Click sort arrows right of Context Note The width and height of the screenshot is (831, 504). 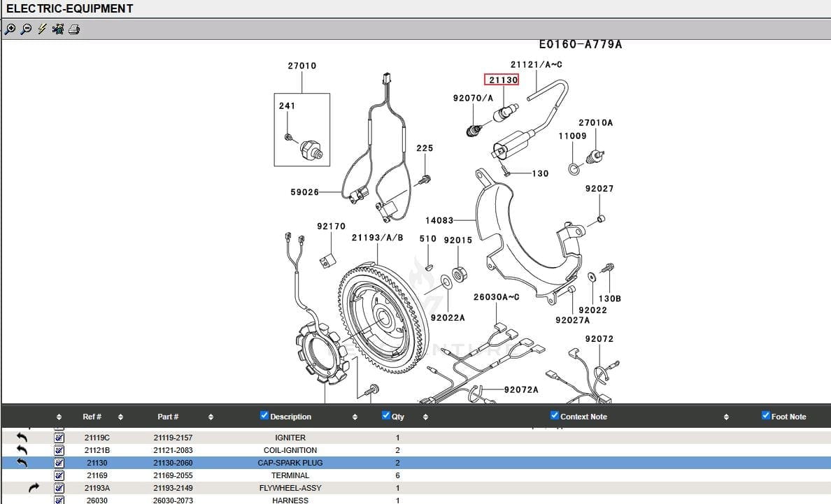coord(726,417)
